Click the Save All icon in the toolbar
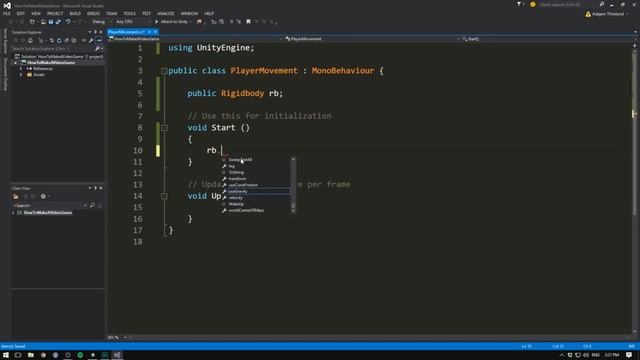This screenshot has height=360, width=640. [58, 22]
